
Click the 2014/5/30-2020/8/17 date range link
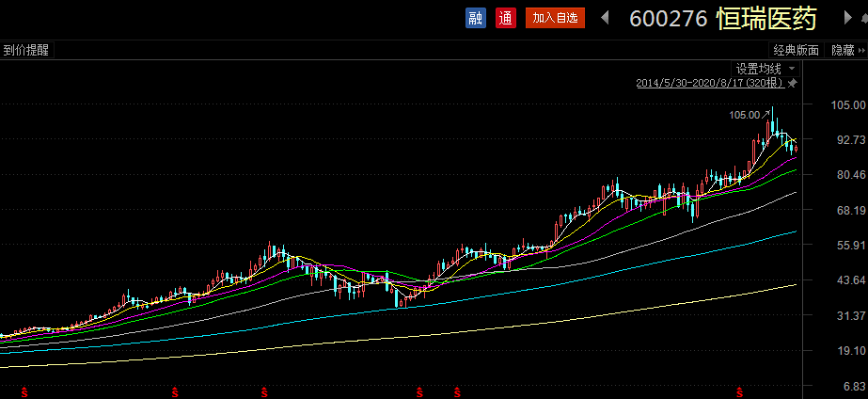click(709, 84)
